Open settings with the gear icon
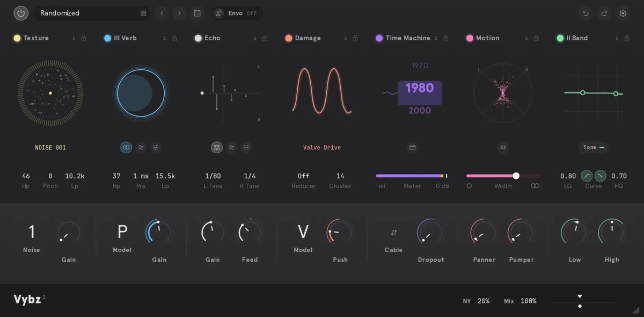644x317 pixels. pos(623,13)
